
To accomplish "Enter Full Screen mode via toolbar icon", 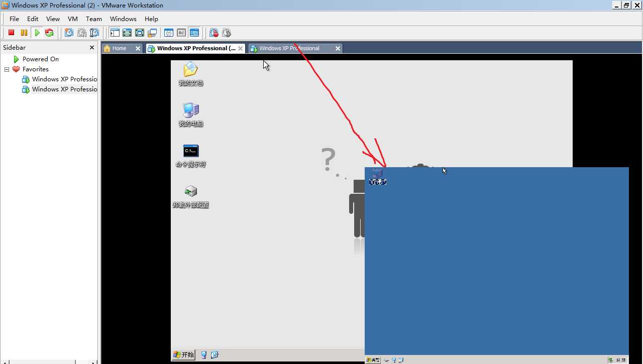I will tap(140, 33).
